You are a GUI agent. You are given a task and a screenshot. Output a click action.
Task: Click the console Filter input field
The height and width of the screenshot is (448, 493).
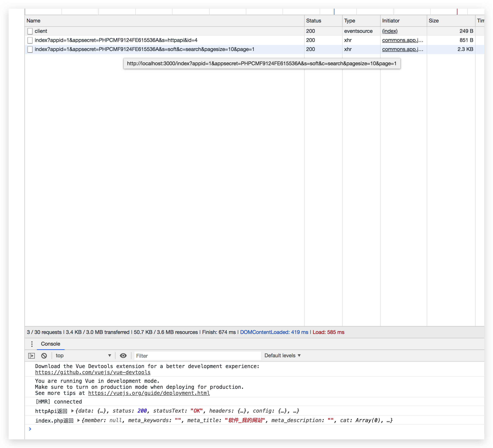pyautogui.click(x=198, y=356)
